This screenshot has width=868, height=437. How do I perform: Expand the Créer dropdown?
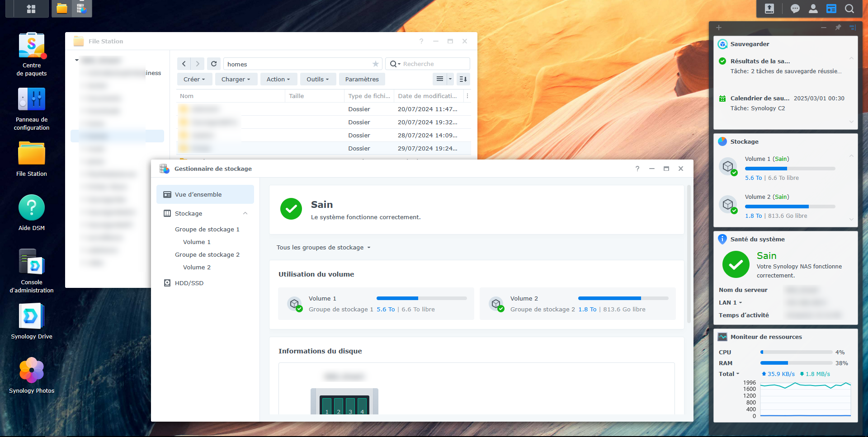click(x=194, y=80)
